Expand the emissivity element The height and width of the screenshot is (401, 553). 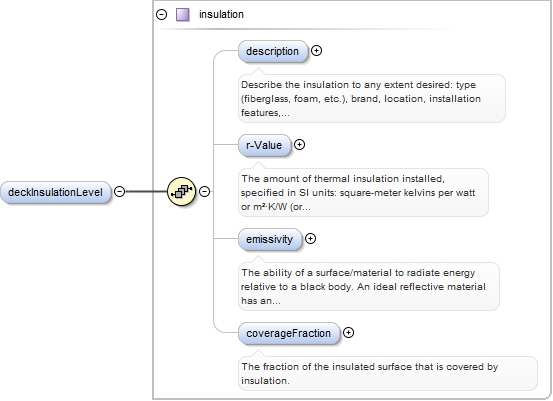click(x=310, y=239)
